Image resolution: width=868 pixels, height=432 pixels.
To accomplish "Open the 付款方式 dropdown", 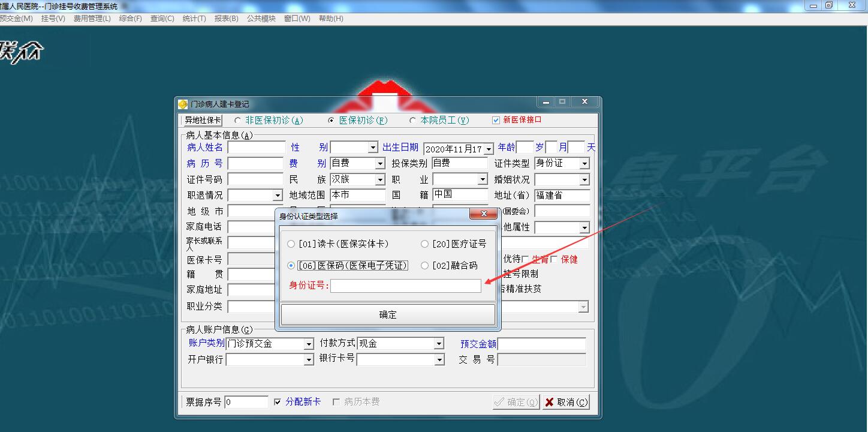I will [x=439, y=344].
